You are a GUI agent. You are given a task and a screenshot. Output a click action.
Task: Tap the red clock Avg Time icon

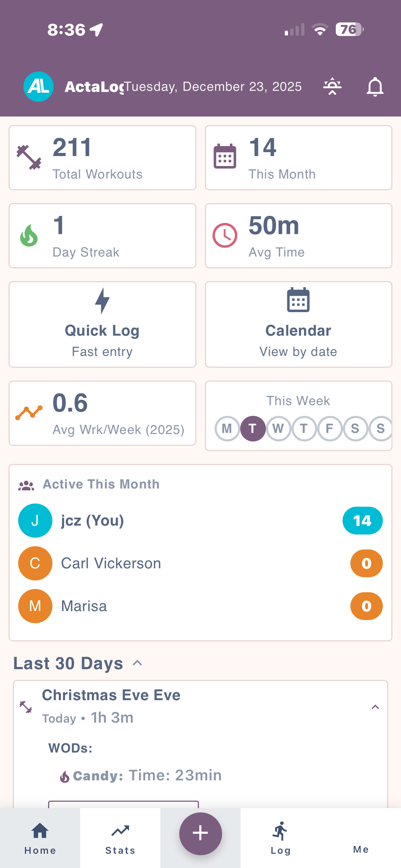pos(225,236)
